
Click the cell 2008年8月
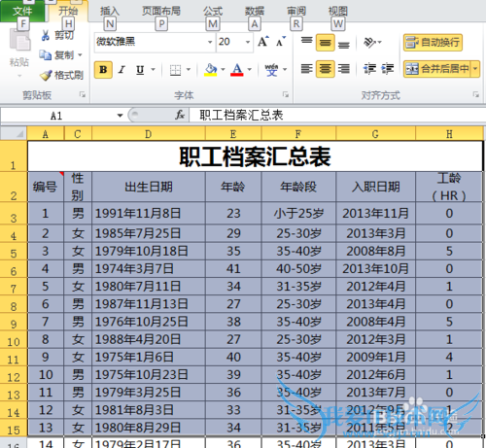tap(376, 252)
